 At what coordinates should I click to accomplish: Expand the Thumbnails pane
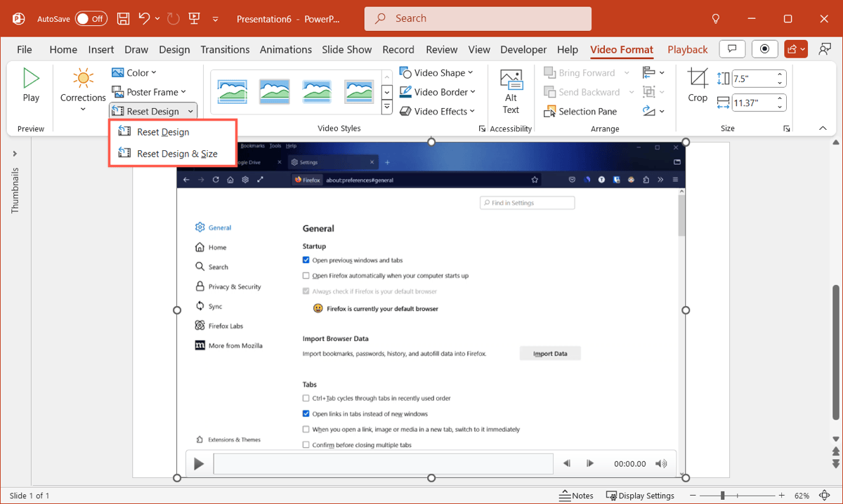click(x=15, y=154)
